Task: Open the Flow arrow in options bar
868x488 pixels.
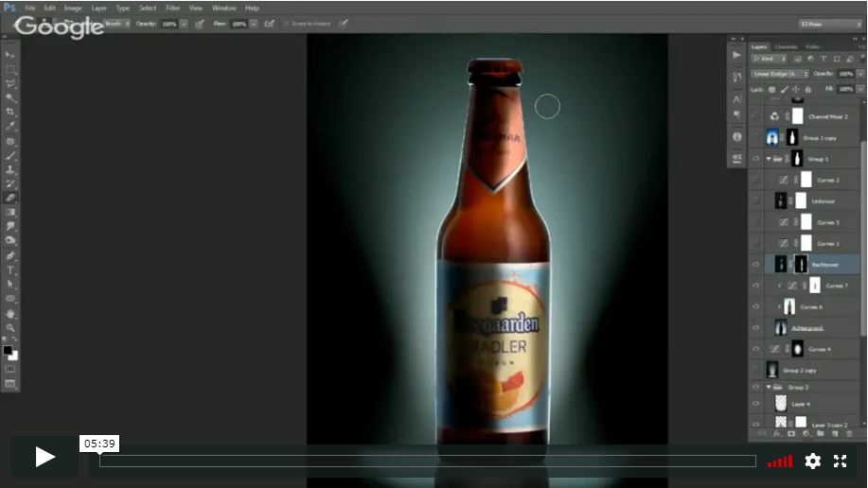Action: click(254, 24)
